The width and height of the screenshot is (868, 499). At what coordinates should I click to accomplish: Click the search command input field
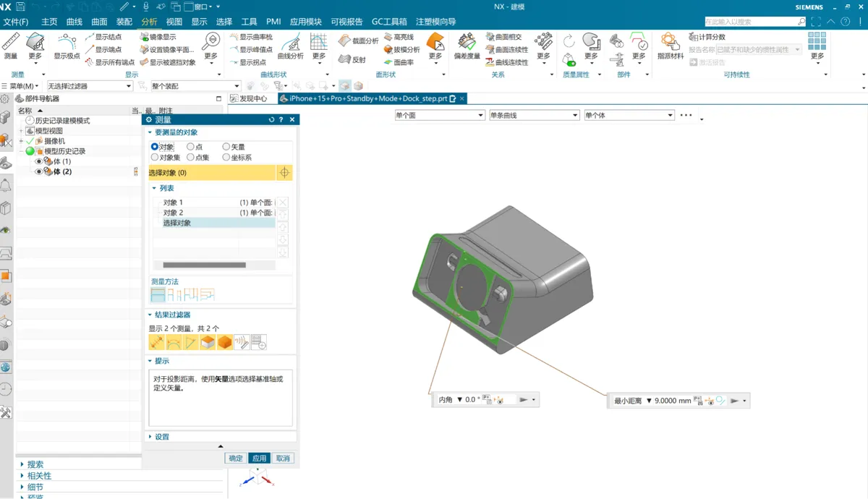(750, 22)
